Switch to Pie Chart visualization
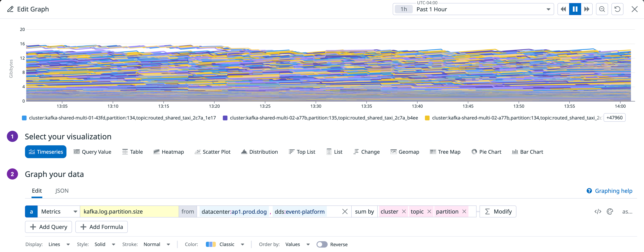Screen dimensions: 644x252 pyautogui.click(x=486, y=152)
